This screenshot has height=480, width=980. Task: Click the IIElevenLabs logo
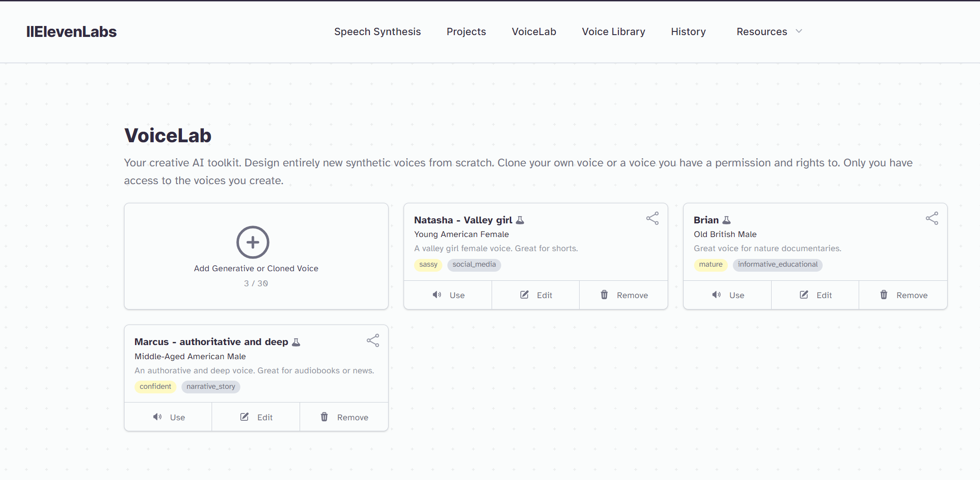click(x=72, y=32)
